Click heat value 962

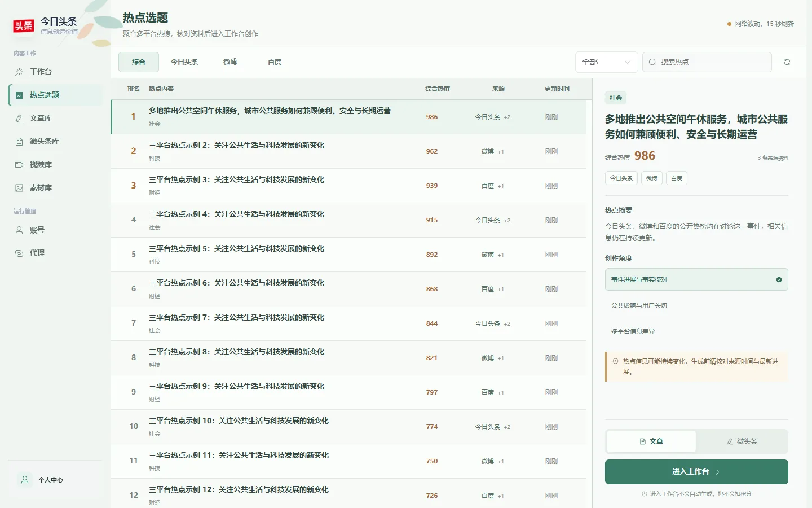pyautogui.click(x=432, y=151)
